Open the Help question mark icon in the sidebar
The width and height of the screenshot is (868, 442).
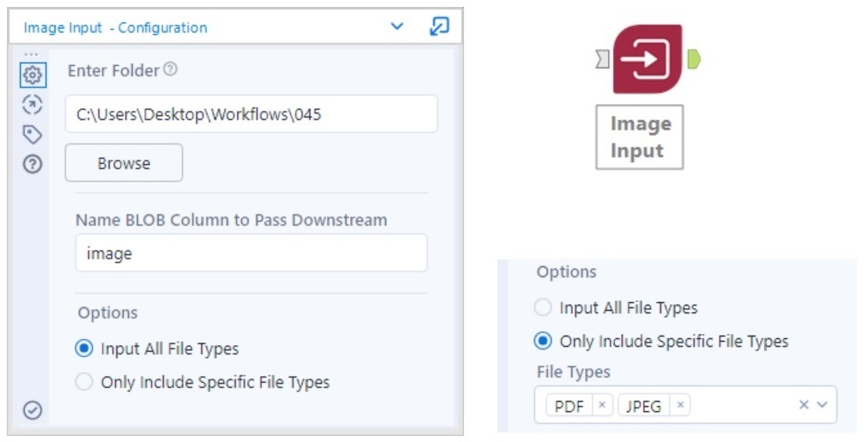(33, 164)
